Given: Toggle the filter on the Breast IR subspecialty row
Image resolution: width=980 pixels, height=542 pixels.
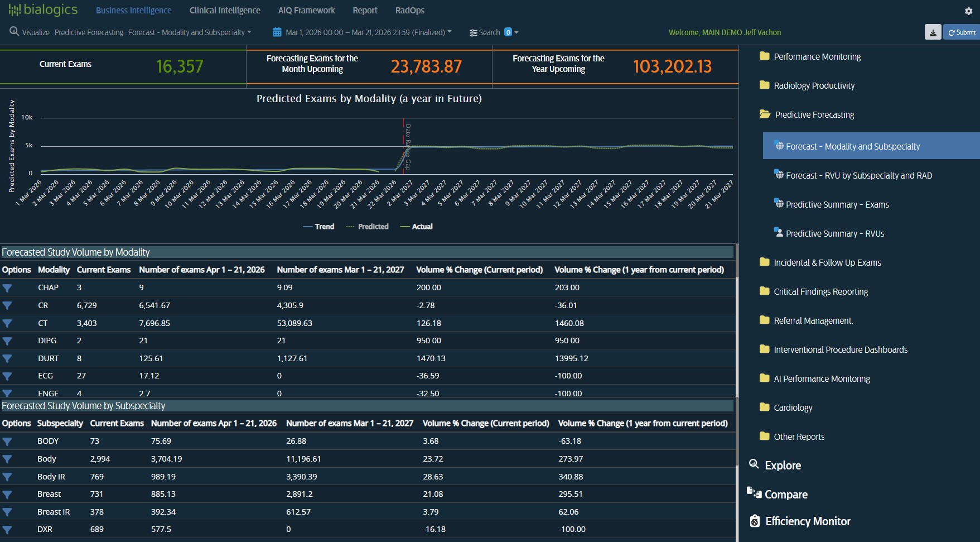Looking at the screenshot, I should (7, 512).
